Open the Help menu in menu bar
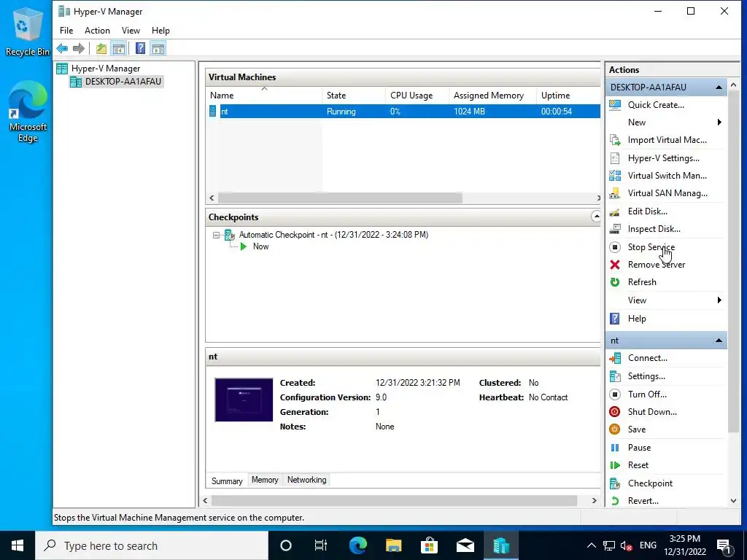 160,31
